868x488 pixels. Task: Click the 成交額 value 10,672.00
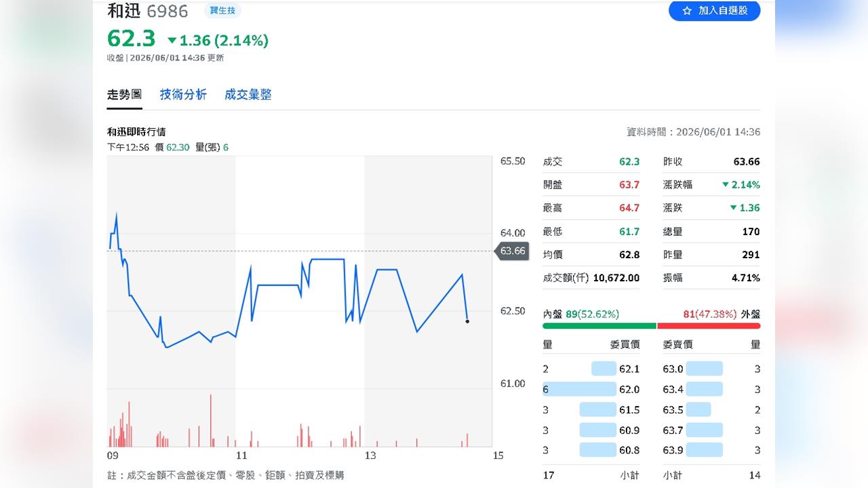click(616, 278)
